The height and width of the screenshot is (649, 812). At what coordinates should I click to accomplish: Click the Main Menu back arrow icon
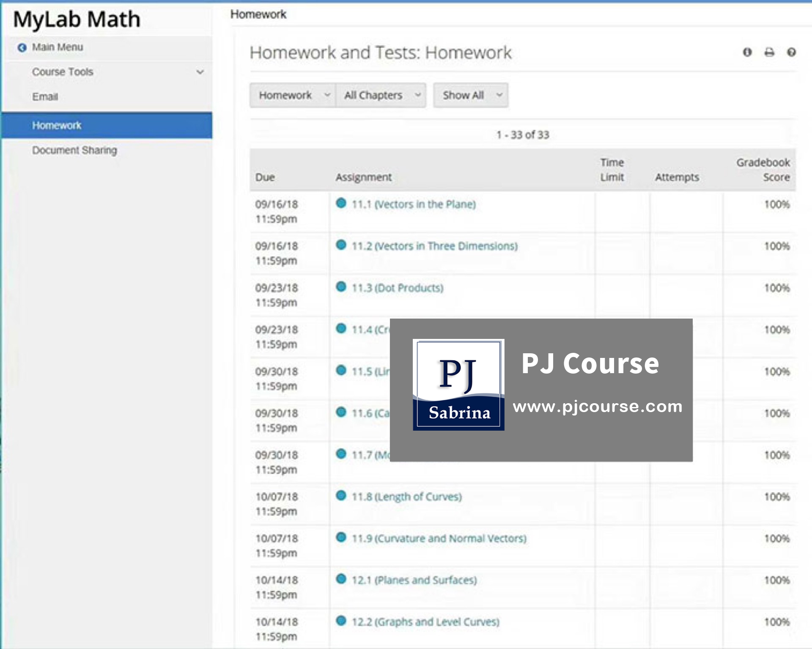22,47
